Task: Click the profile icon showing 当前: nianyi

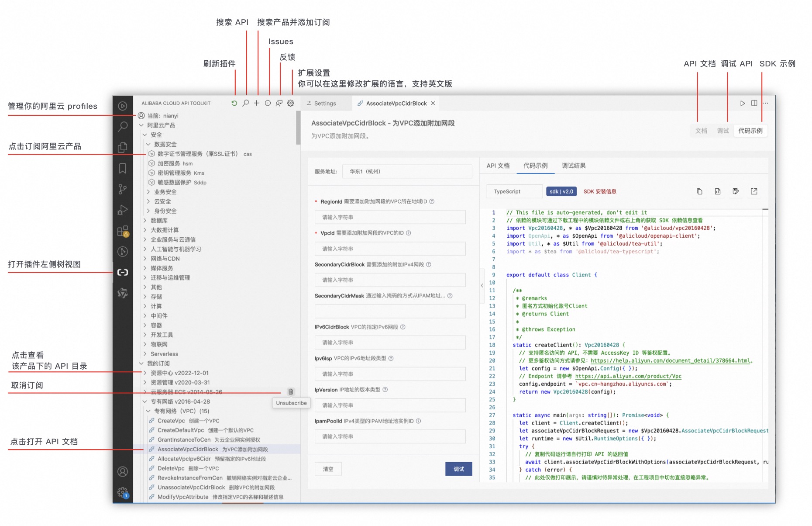Action: [x=141, y=115]
